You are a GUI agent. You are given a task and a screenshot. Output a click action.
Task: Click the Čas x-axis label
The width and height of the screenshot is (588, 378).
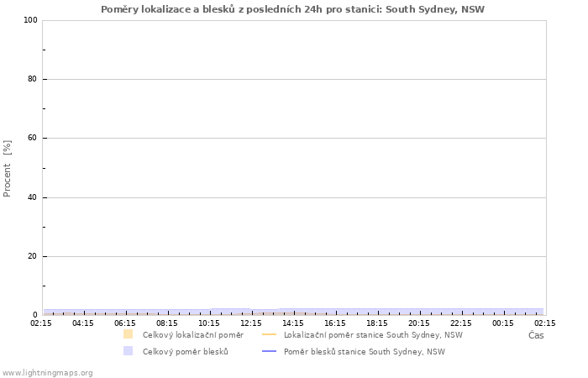[x=535, y=335]
